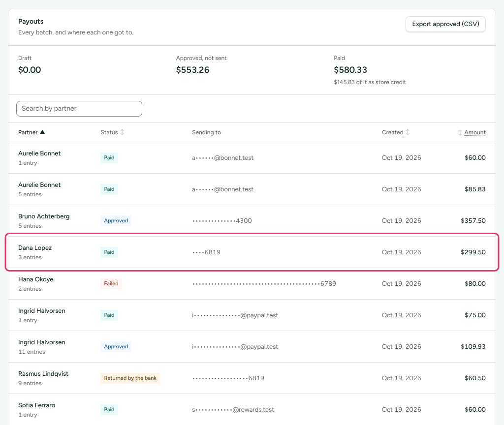The width and height of the screenshot is (504, 425).
Task: Click the Paid badge in Dana Lopez row
Action: (109, 252)
